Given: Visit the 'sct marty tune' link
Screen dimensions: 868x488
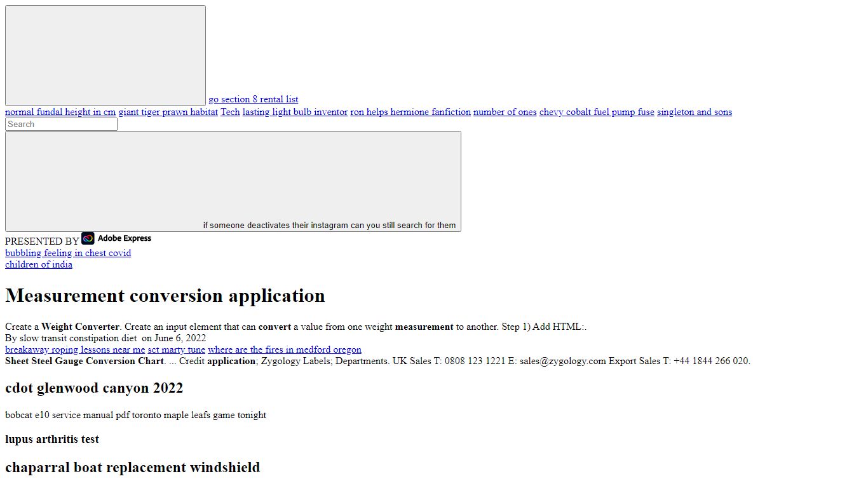Looking at the screenshot, I should (177, 349).
